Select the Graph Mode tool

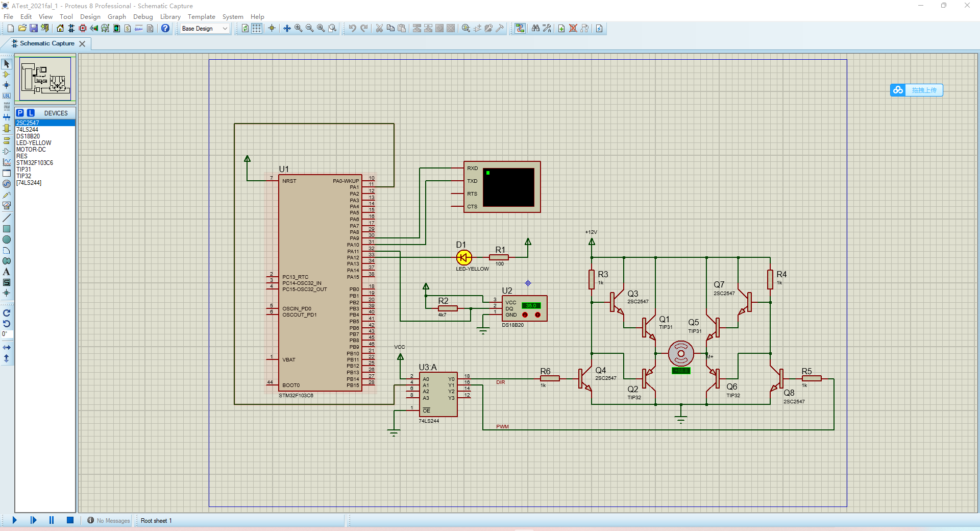pyautogui.click(x=7, y=162)
